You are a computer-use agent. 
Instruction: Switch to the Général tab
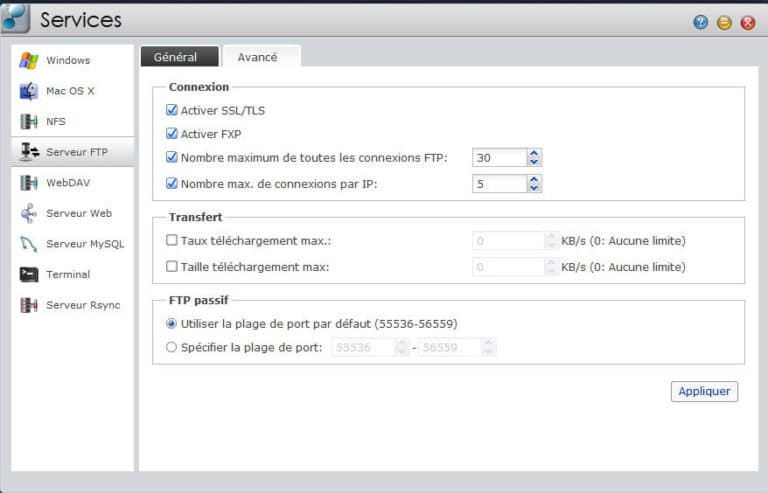click(175, 57)
